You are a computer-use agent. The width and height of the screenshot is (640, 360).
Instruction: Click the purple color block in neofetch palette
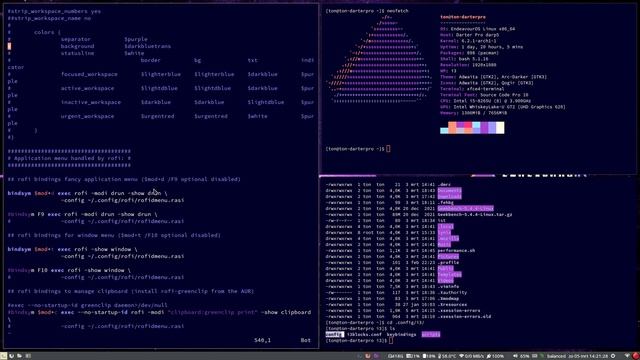point(484,128)
